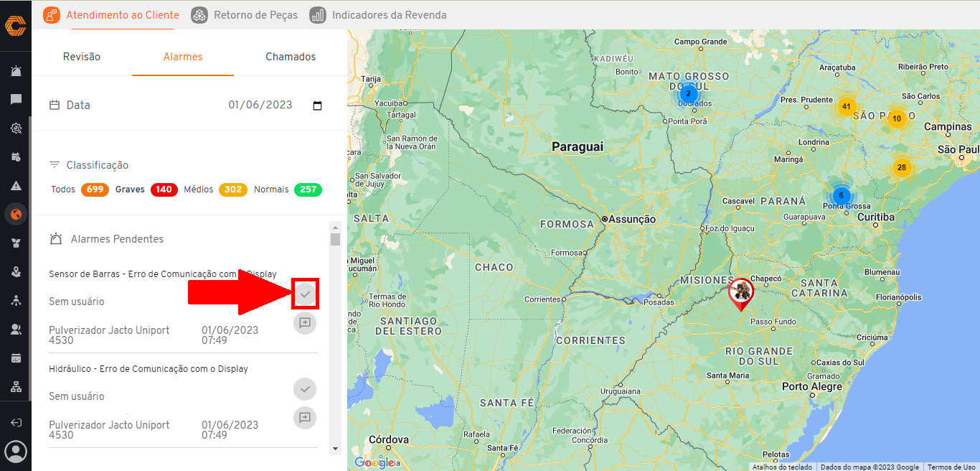Acknowledge the Hidráulico alarm with checkmark
The width and height of the screenshot is (980, 471).
(305, 389)
